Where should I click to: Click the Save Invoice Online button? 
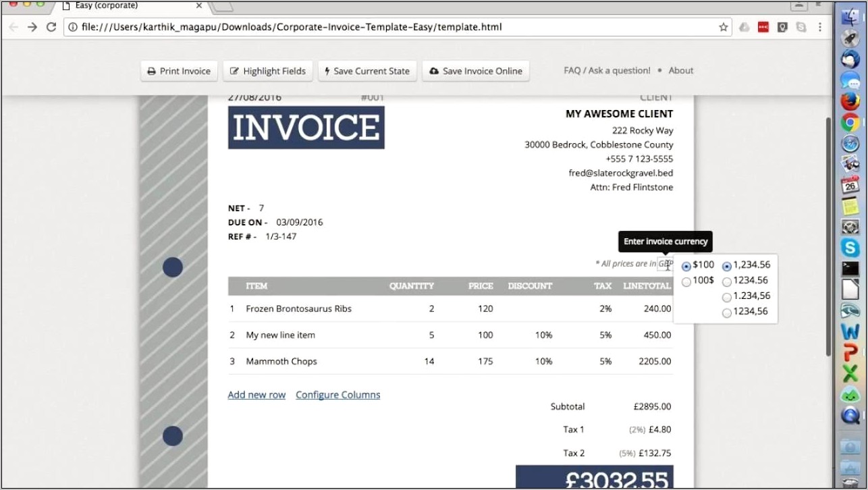coord(476,71)
